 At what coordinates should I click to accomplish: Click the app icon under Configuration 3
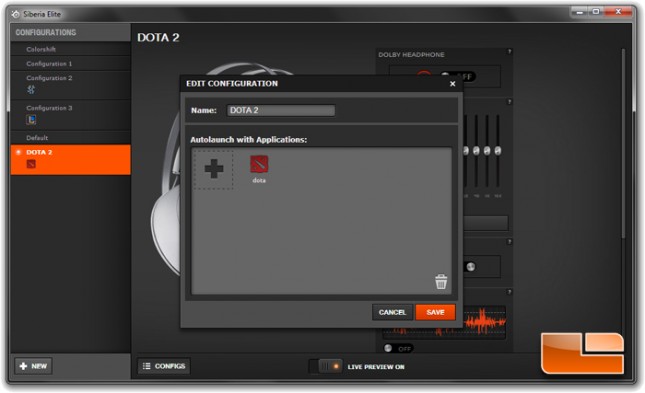(x=31, y=119)
